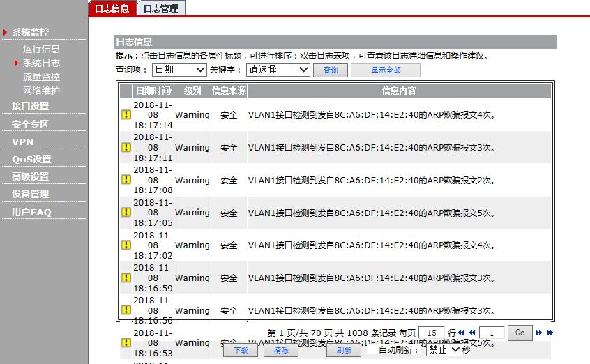Open 用户FAQ menu
590x364 pixels.
pyautogui.click(x=31, y=212)
